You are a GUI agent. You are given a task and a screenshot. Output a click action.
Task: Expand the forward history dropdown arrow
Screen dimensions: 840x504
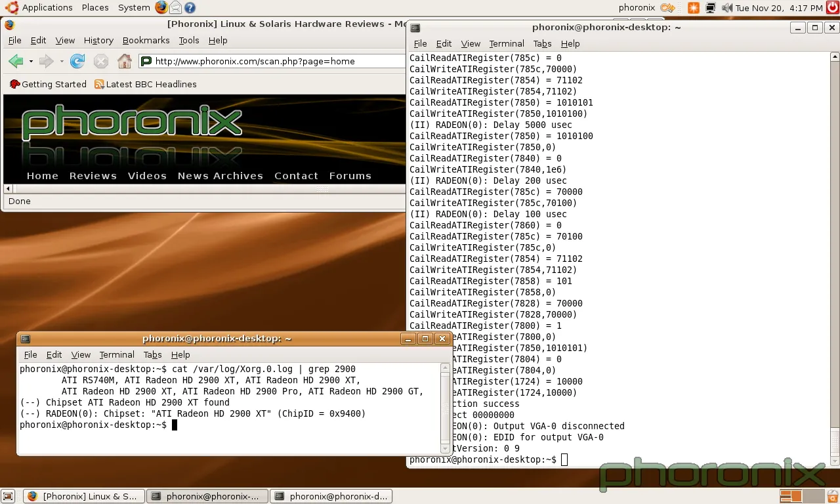coord(62,61)
